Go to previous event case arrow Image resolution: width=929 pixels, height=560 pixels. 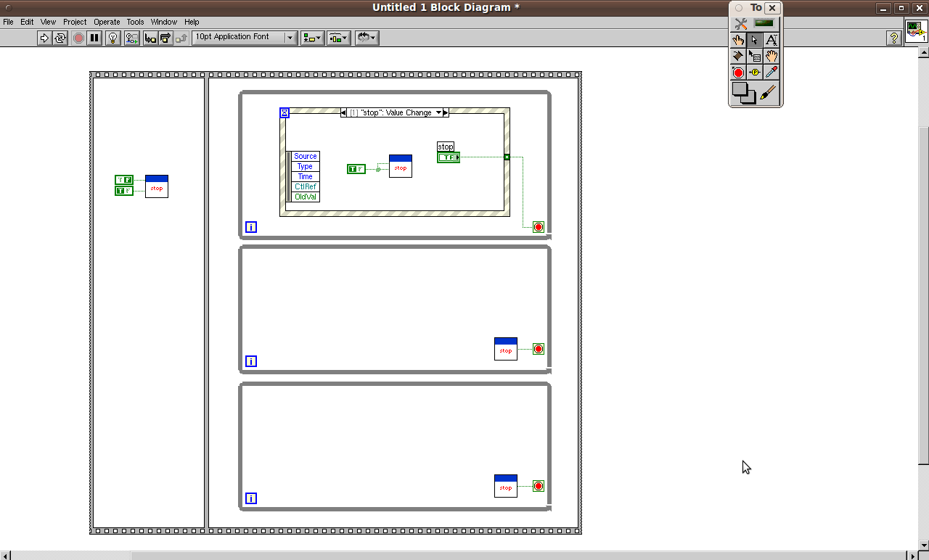343,112
